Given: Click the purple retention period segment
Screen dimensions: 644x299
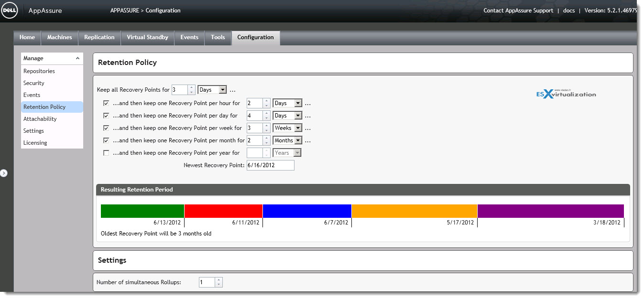Looking at the screenshot, I should tap(551, 211).
